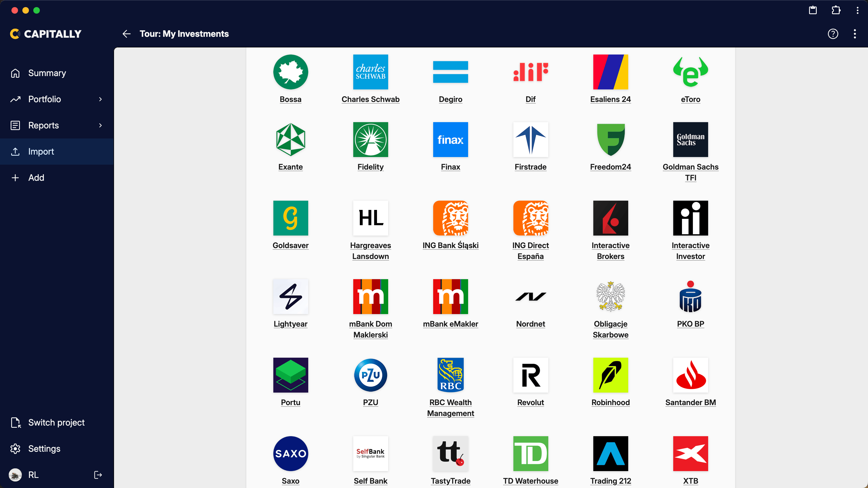Open the clipboard icon in the title bar
Screen dimensions: 868x488
coord(813,10)
